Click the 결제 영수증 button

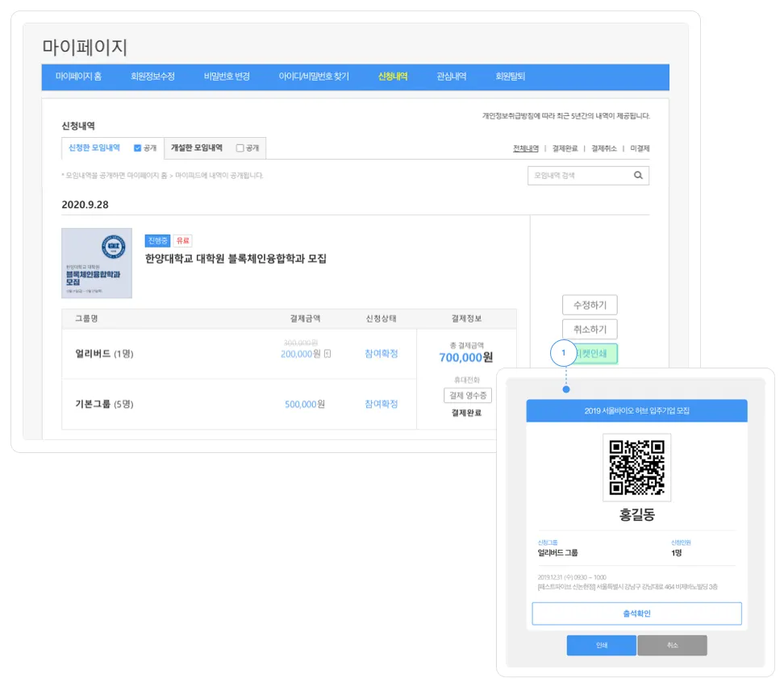coord(468,395)
